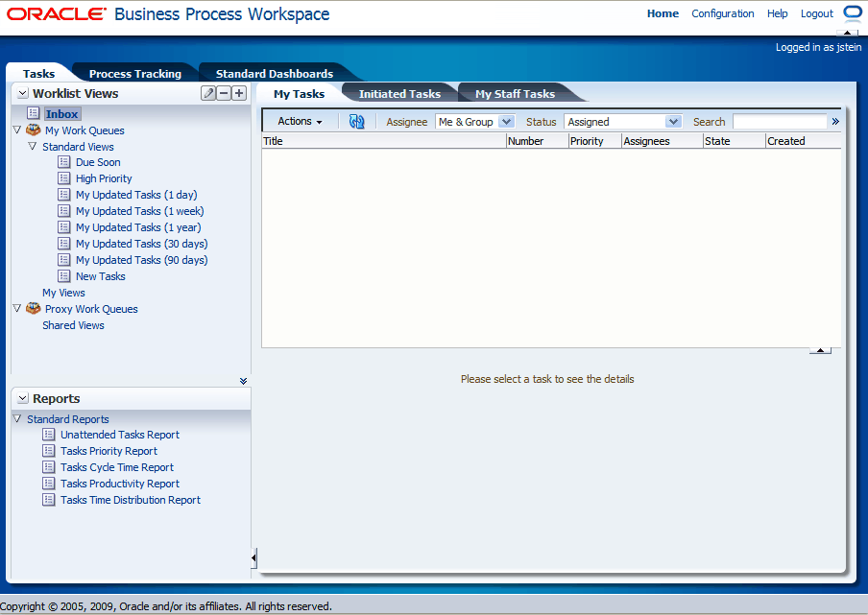Sort by the Priority column header
868x615 pixels.
(595, 141)
